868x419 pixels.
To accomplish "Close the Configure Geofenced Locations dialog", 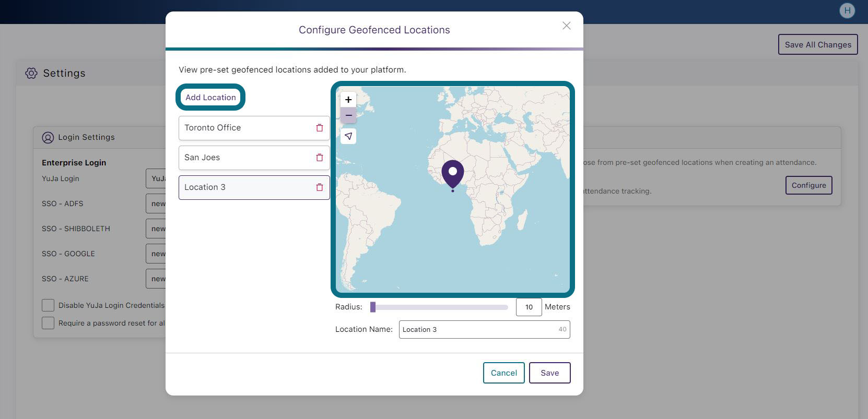I will click(x=566, y=26).
